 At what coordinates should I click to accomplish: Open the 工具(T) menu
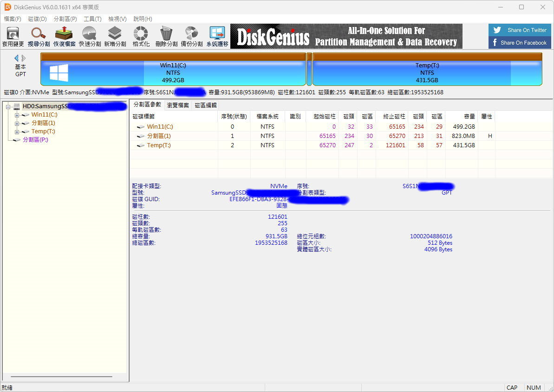click(x=92, y=19)
